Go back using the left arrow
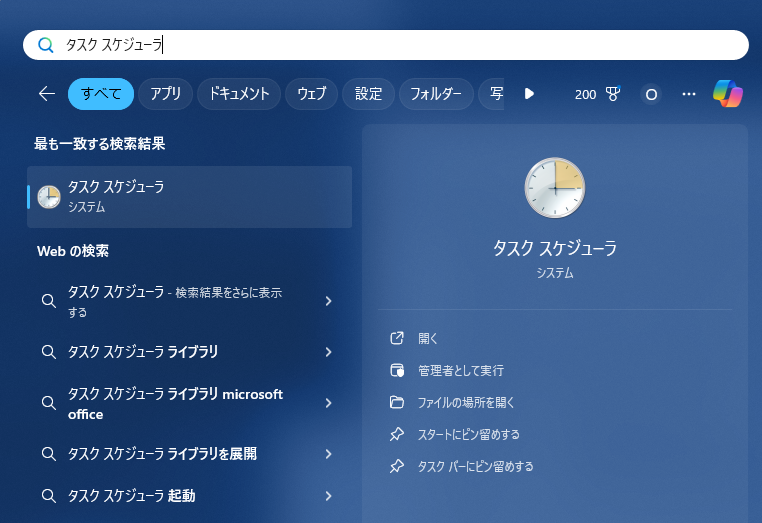The width and height of the screenshot is (762, 523). pos(47,93)
